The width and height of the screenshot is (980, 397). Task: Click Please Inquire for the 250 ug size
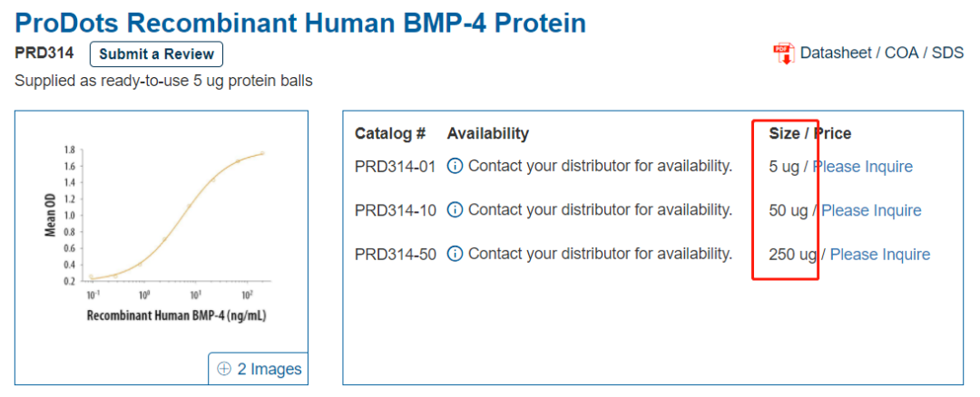coord(879,255)
